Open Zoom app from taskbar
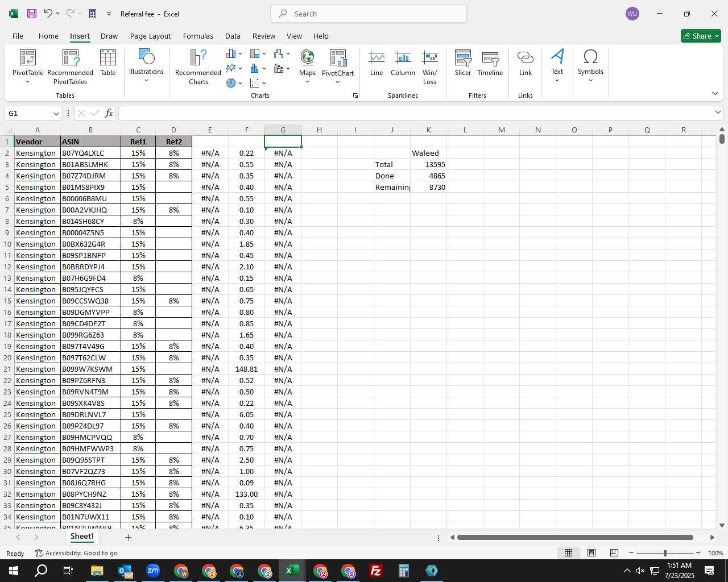 pos(153,571)
